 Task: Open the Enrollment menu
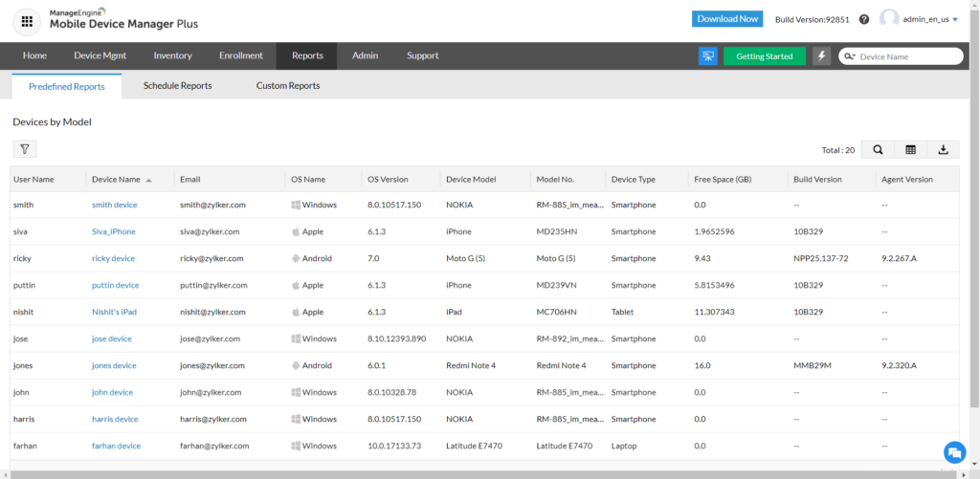pyautogui.click(x=240, y=55)
